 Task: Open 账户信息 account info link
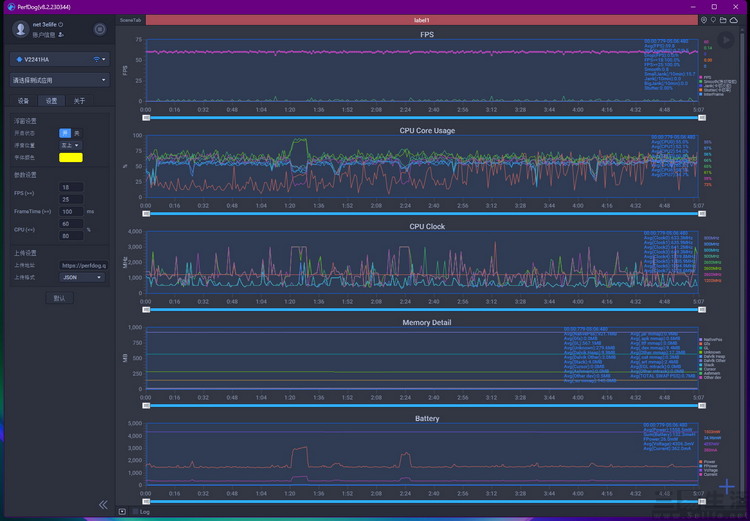click(44, 35)
